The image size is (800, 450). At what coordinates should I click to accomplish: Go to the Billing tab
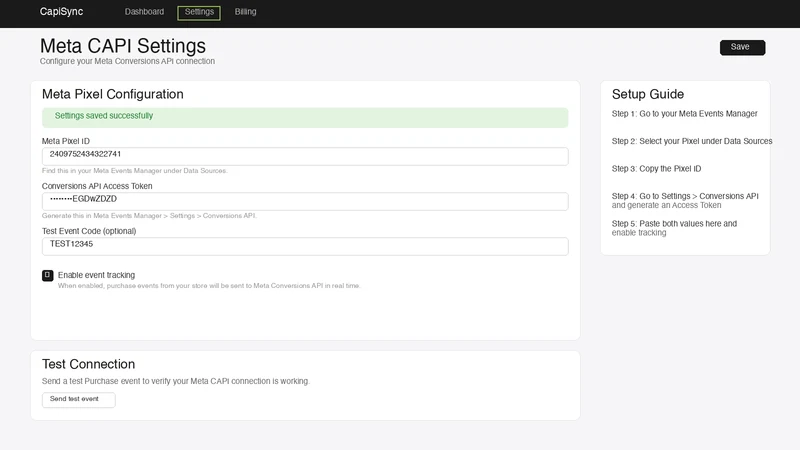[x=245, y=12]
